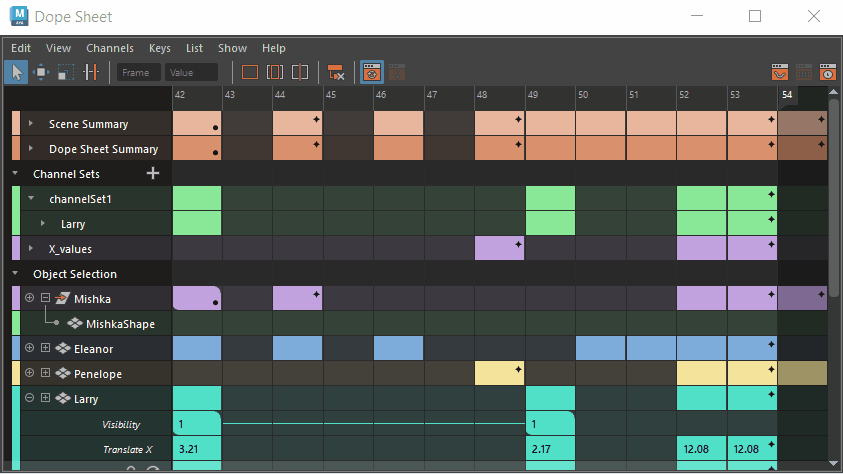Toggle the Auto Load Selected Objects button

pos(372,72)
